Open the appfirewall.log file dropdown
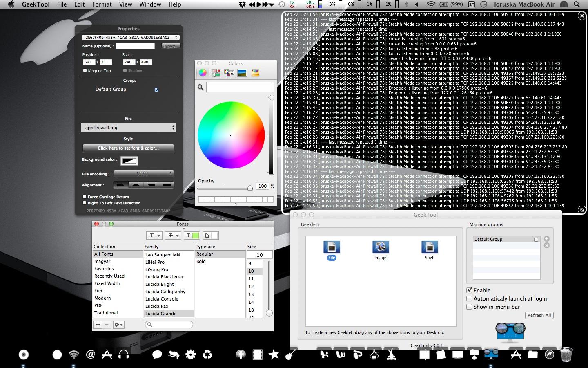588x368 pixels. click(x=129, y=128)
